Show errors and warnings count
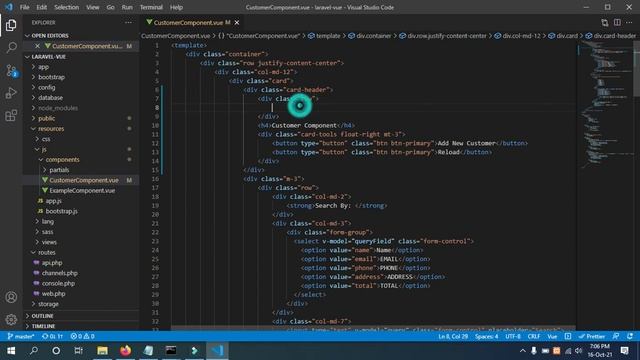Viewport: 640px width, 360px height. click(x=82, y=336)
